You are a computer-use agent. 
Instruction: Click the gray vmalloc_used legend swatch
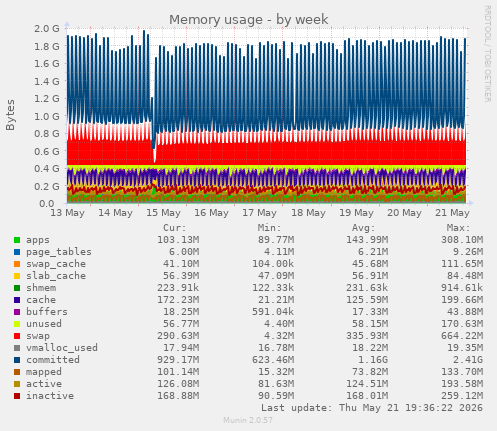coord(17,348)
